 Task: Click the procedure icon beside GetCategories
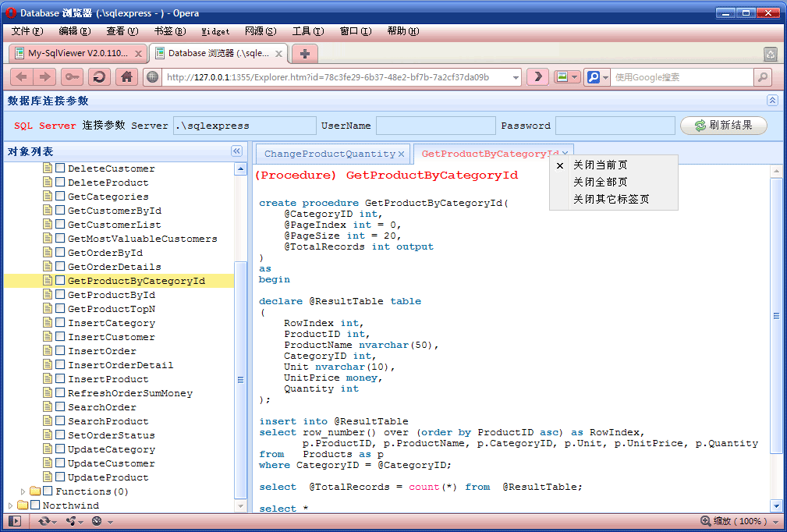(x=48, y=197)
